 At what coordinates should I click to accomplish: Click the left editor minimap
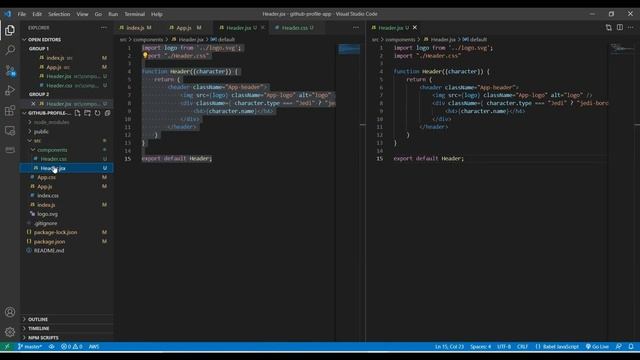coord(349,49)
